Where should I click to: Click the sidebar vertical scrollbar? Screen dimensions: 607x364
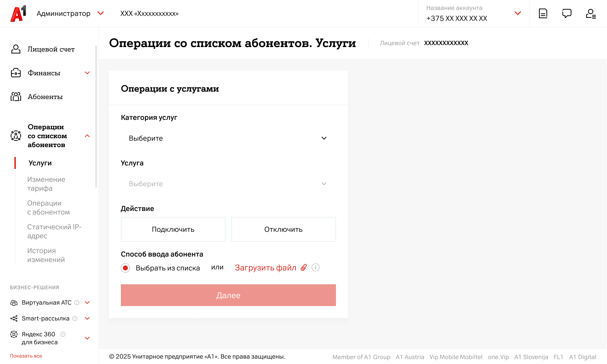point(96,117)
